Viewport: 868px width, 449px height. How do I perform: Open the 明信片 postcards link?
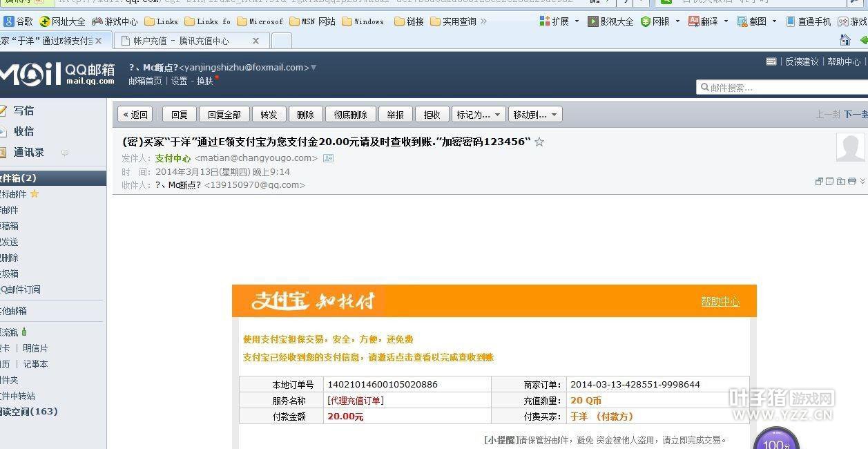[x=35, y=348]
